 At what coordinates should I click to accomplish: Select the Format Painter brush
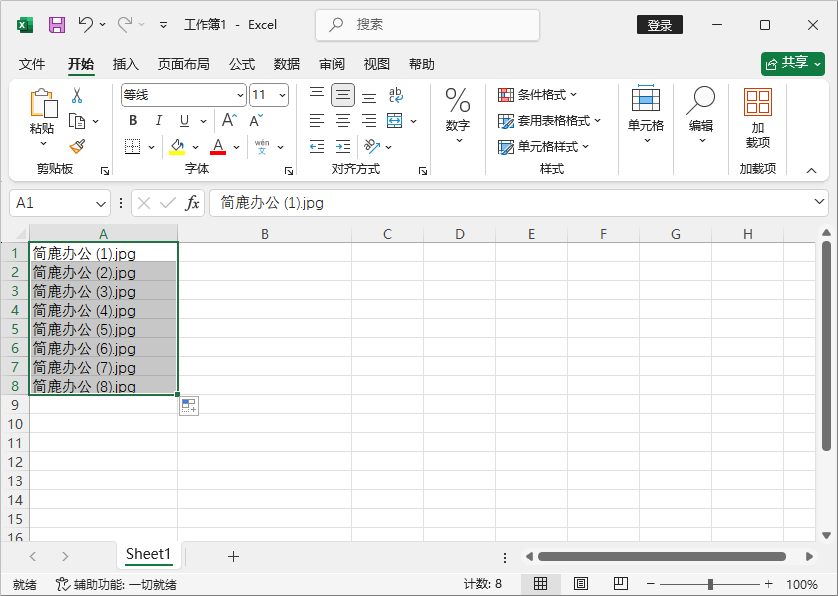(x=76, y=146)
